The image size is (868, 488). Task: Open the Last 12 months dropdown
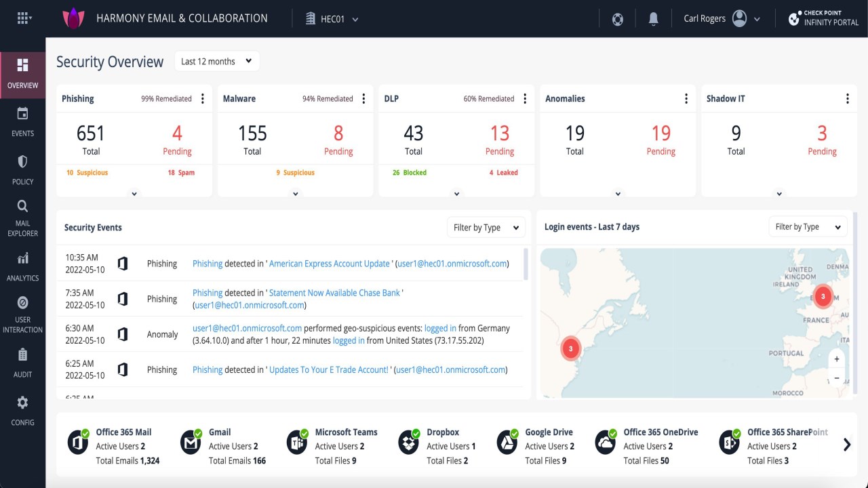216,61
